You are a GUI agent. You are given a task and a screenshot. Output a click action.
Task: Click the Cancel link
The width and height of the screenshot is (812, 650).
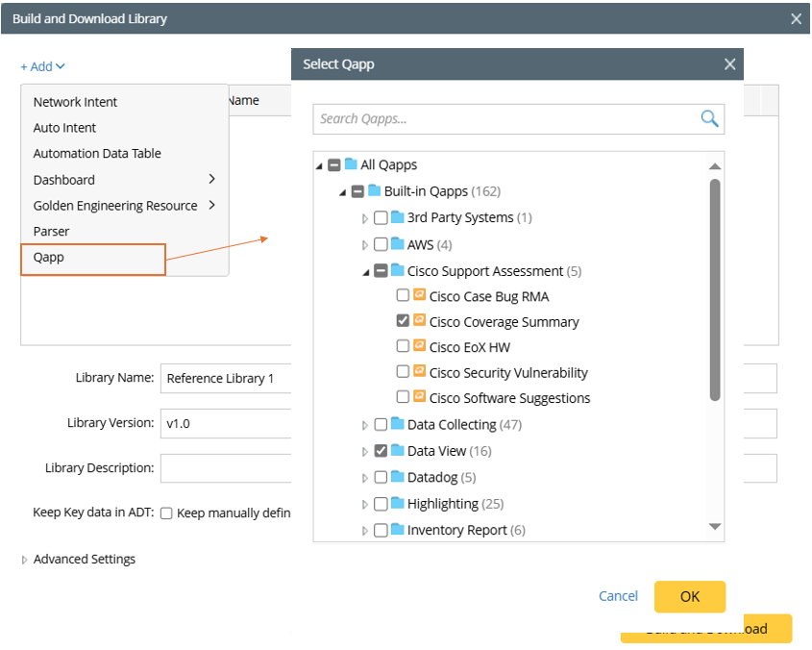(x=618, y=596)
